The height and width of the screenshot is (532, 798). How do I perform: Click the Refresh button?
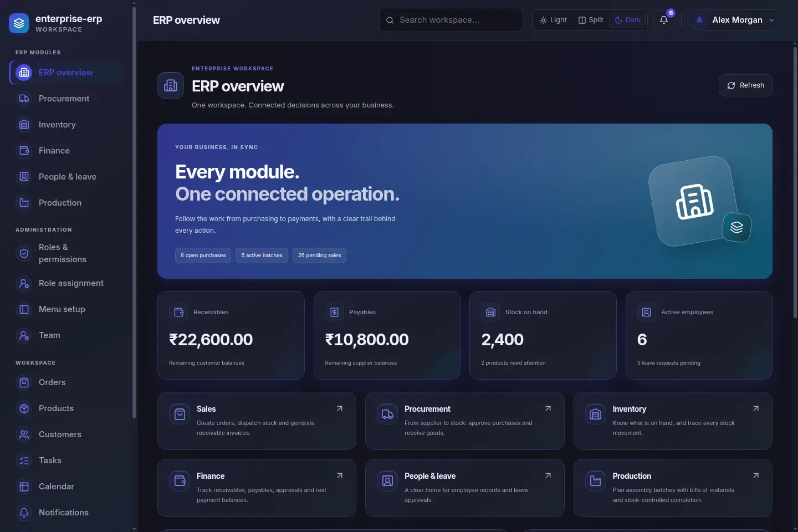pos(745,85)
